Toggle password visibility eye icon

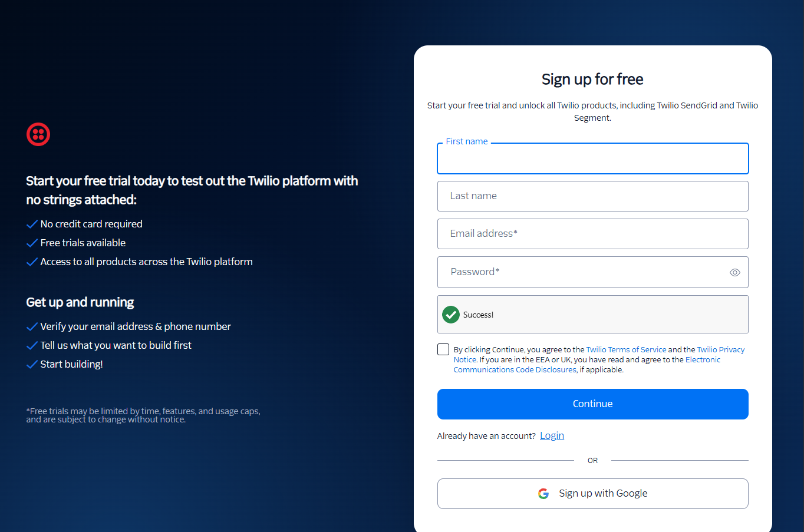coord(734,272)
